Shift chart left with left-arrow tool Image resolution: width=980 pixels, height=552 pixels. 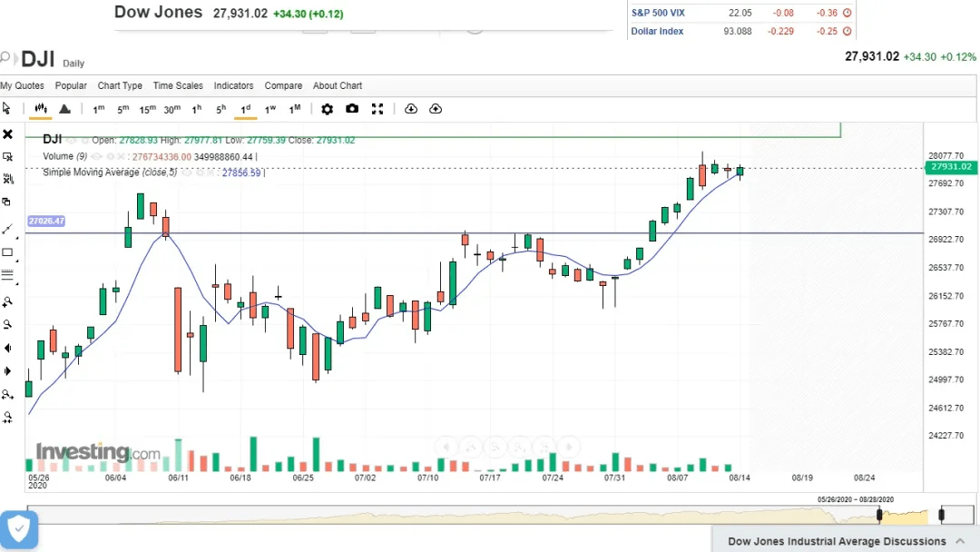[7, 349]
